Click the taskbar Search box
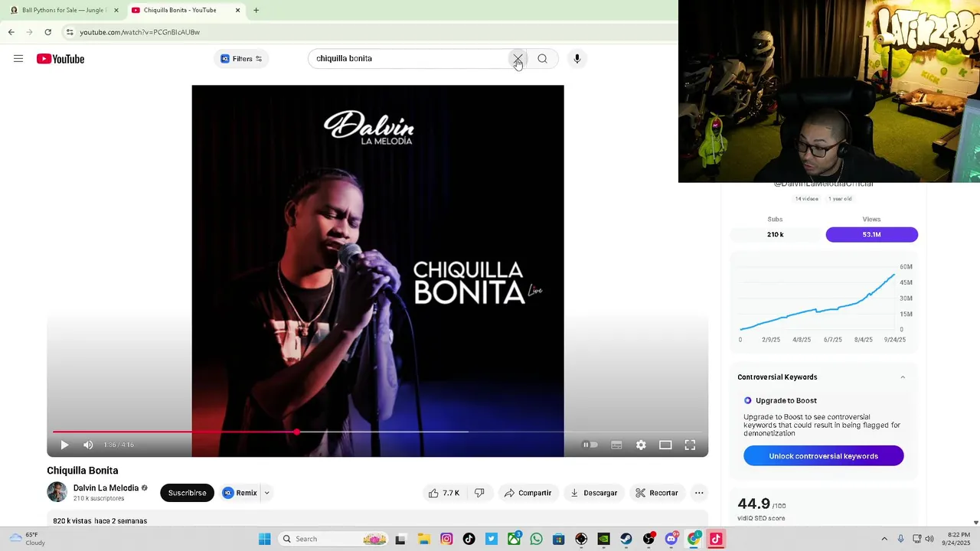This screenshot has height=551, width=980. click(x=333, y=539)
